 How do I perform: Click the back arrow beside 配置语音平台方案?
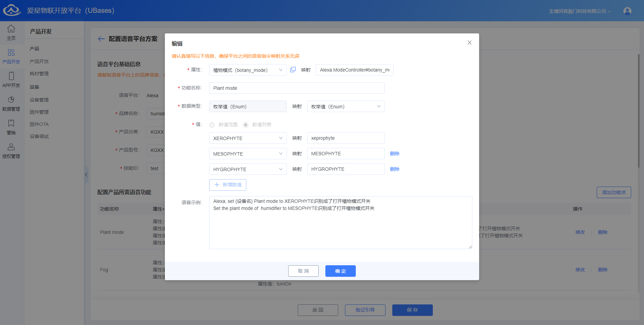(101, 39)
